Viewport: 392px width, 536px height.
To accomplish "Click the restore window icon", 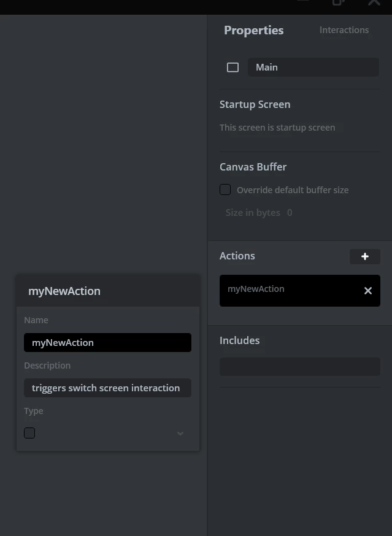I will click(338, 2).
